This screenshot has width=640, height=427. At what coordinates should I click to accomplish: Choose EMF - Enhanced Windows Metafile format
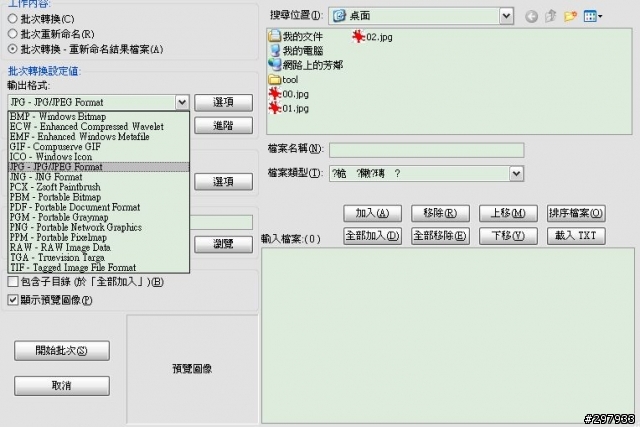(x=99, y=136)
